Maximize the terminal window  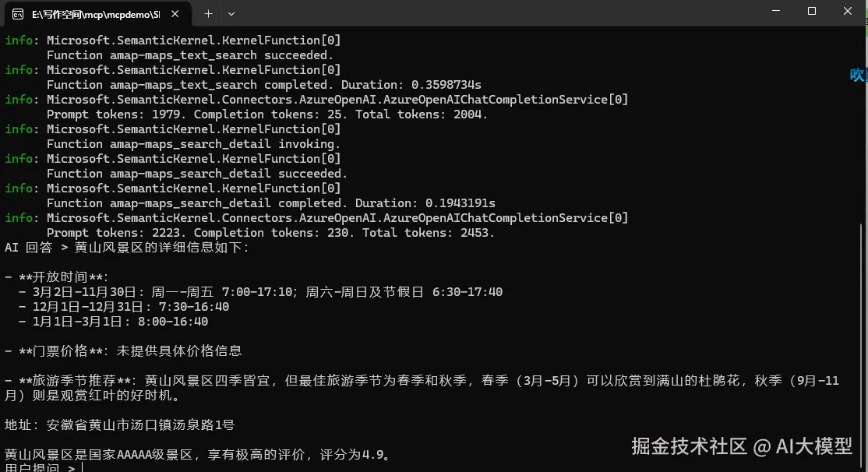810,12
